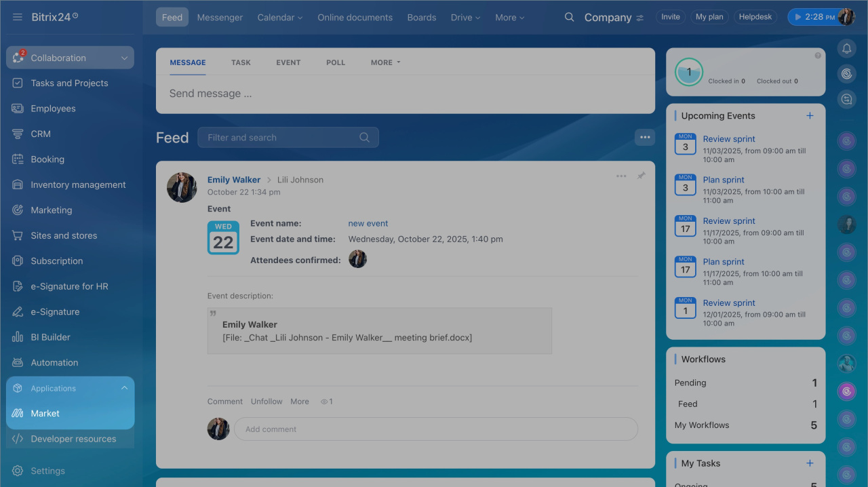
Task: Pin the Emily Walker feed post
Action: [x=641, y=176]
